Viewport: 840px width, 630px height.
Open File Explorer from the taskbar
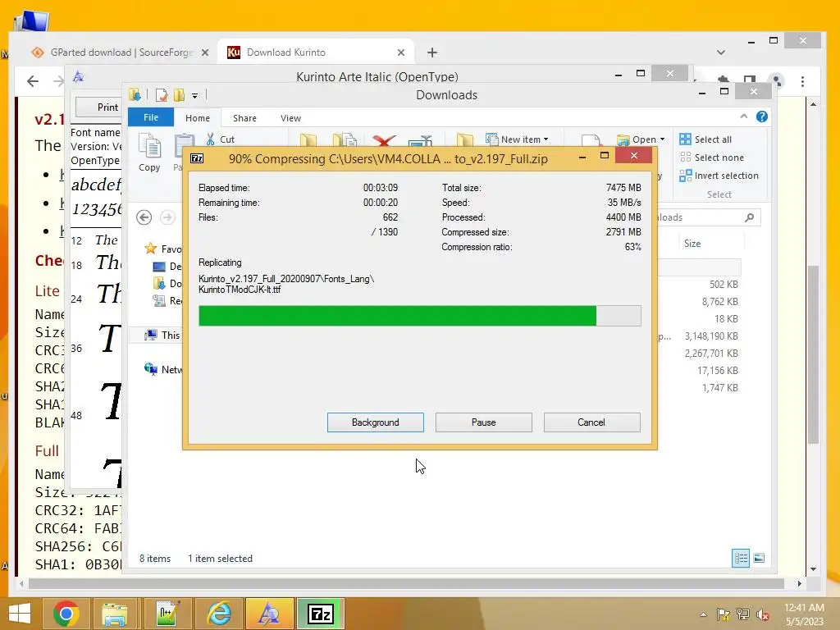[115, 614]
